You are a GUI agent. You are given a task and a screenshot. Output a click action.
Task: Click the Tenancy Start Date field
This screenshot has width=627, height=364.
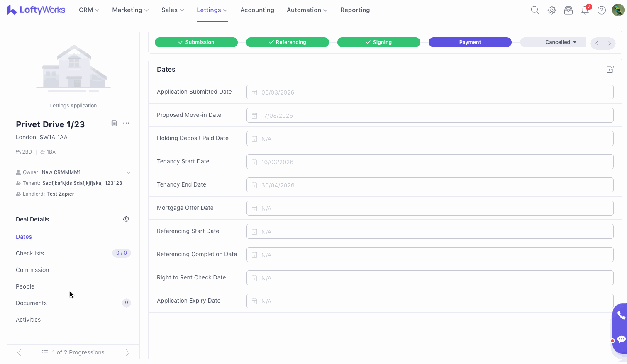(x=429, y=162)
